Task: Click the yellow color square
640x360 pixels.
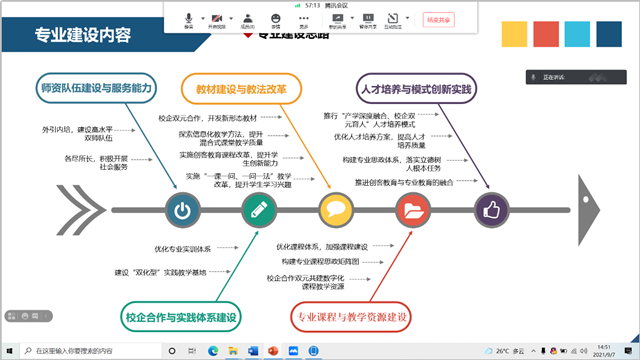Action: coord(514,34)
